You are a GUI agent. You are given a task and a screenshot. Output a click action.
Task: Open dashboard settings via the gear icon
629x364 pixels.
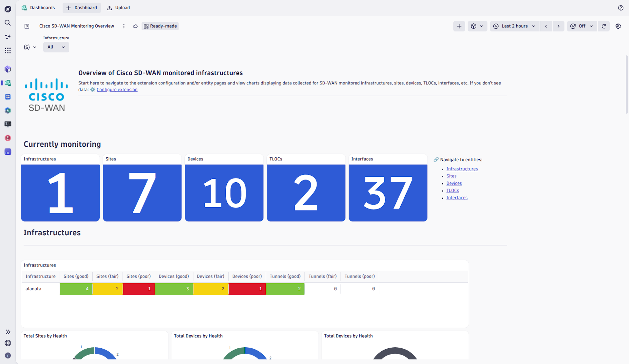618,26
